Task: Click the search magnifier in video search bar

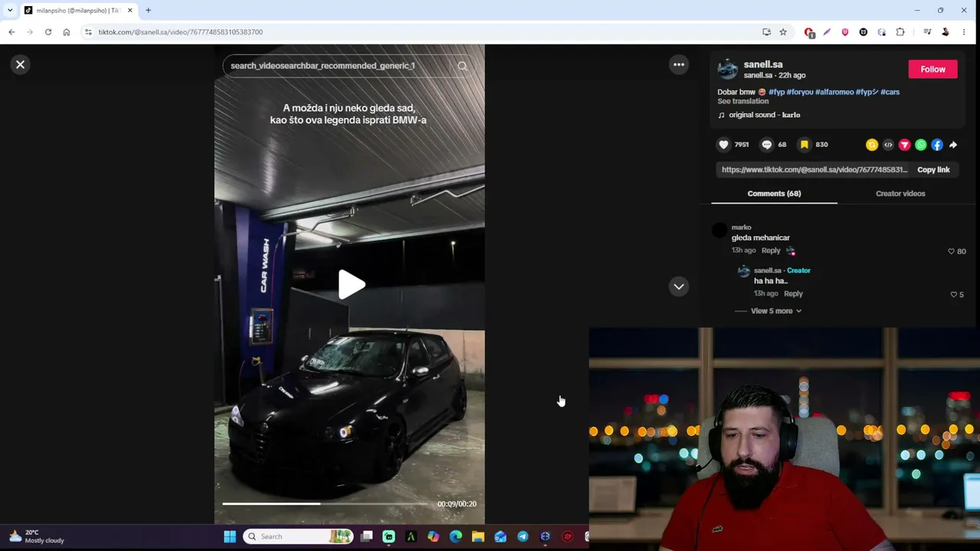Action: click(x=462, y=66)
